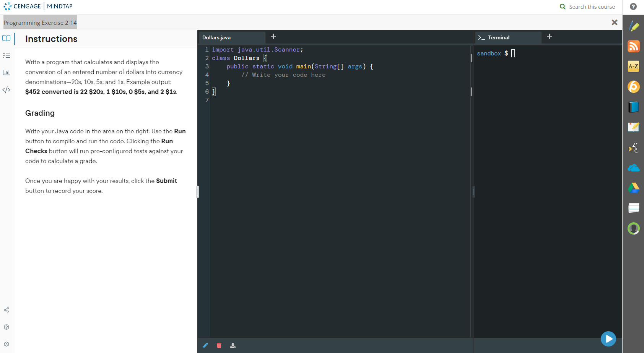Open the notebook with pencil app
The width and height of the screenshot is (644, 353).
[x=634, y=127]
